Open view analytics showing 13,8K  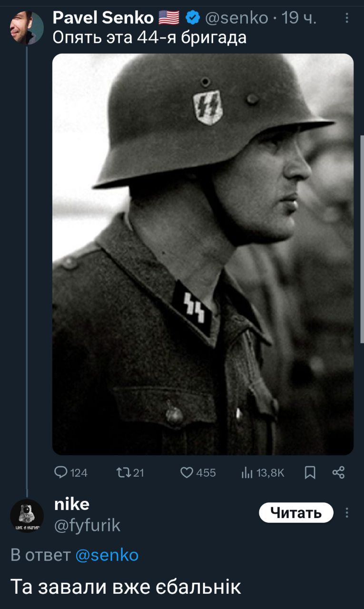[246, 472]
